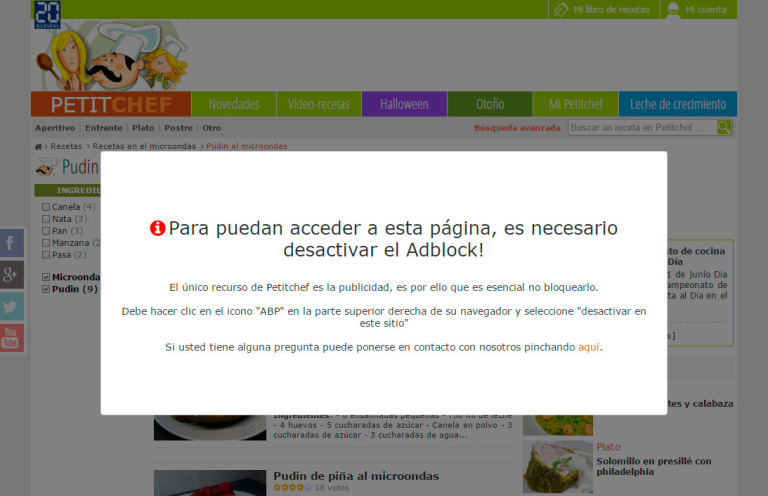The image size is (768, 496).
Task: Open the Novedades tab
Action: [234, 104]
